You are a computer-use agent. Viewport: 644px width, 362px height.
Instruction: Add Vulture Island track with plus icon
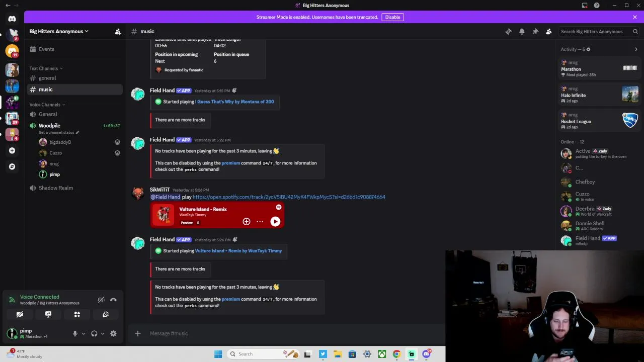coord(247,222)
